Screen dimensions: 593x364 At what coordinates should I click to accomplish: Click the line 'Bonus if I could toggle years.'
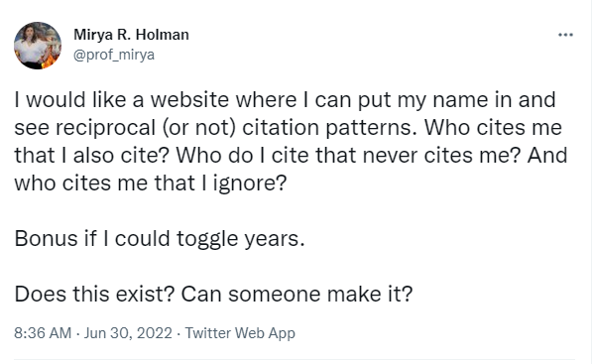pos(160,239)
